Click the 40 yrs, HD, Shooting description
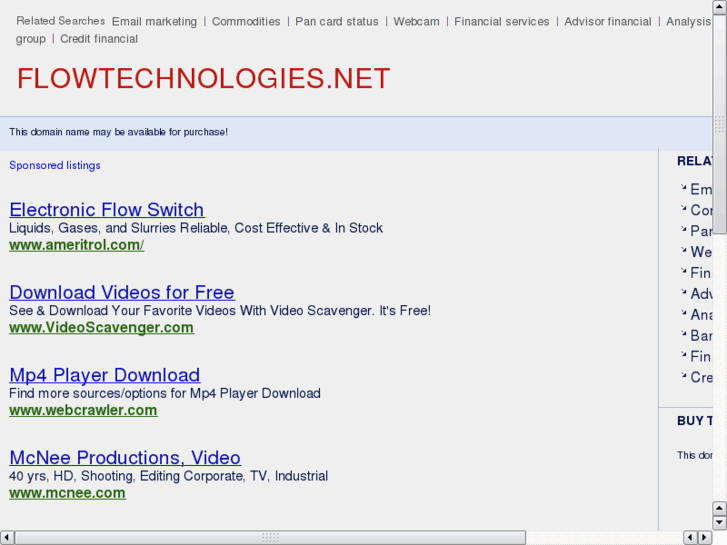Screen dimensions: 727x545 (x=168, y=476)
